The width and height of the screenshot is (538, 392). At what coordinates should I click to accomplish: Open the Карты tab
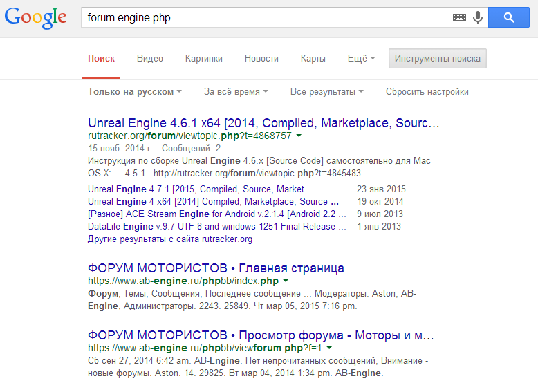coord(313,59)
